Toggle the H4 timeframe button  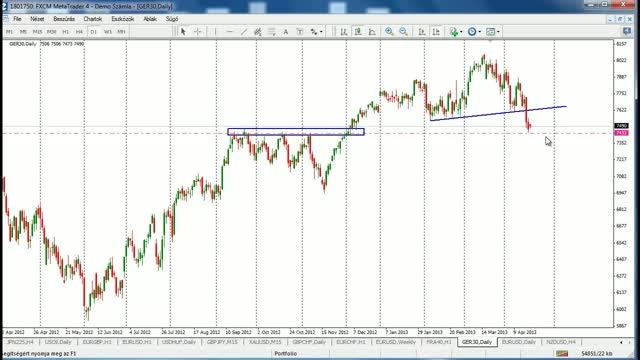point(79,32)
